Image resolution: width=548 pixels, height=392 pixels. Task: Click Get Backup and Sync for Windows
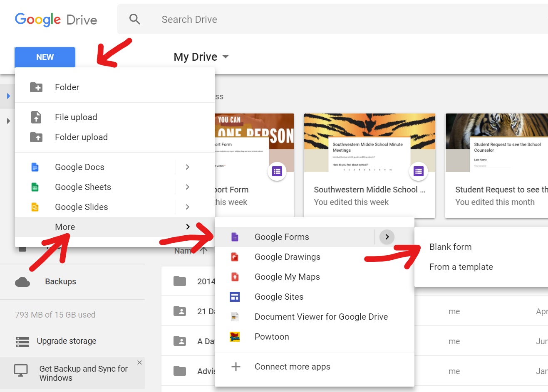click(84, 373)
